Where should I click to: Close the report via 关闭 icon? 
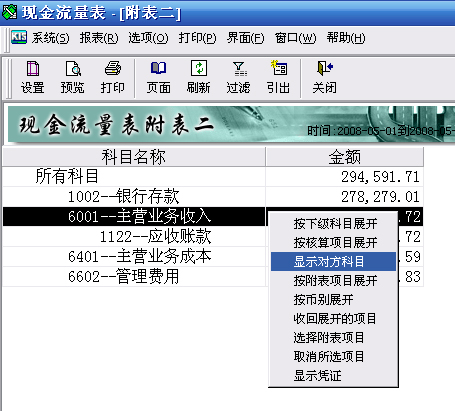coord(324,78)
